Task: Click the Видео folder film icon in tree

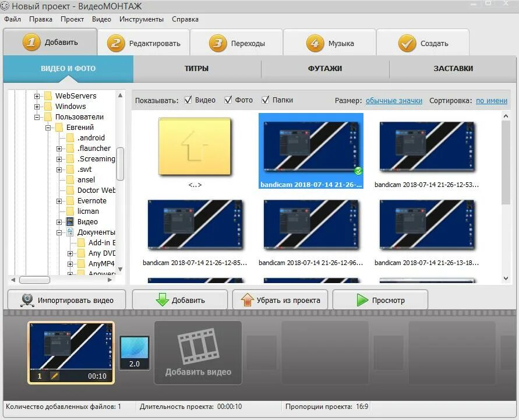Action: click(70, 221)
